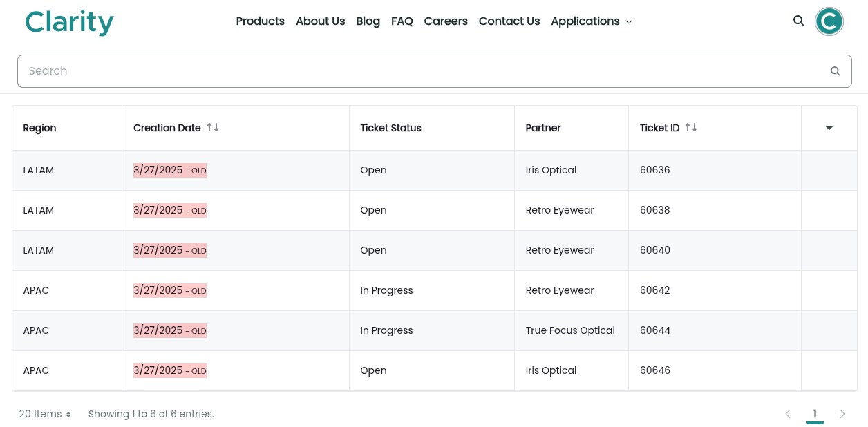Image resolution: width=868 pixels, height=427 pixels.
Task: Click In Progress status for ticket 60644
Action: (386, 330)
